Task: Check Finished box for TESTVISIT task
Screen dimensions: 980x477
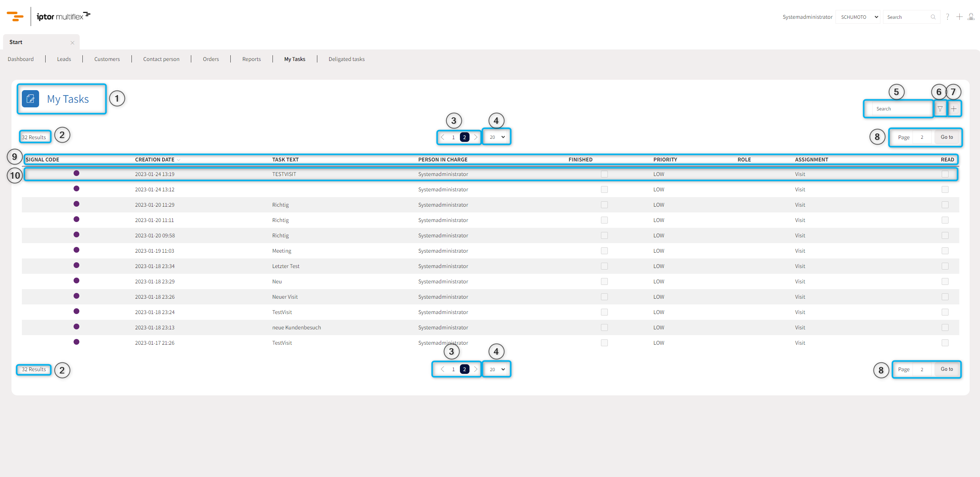Action: point(604,174)
